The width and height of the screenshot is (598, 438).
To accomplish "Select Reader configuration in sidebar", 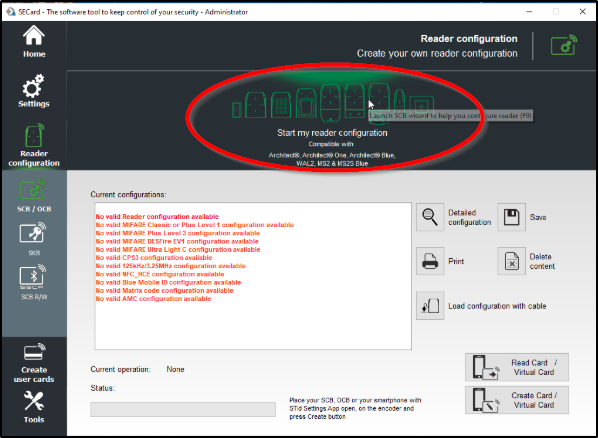I will click(34, 146).
